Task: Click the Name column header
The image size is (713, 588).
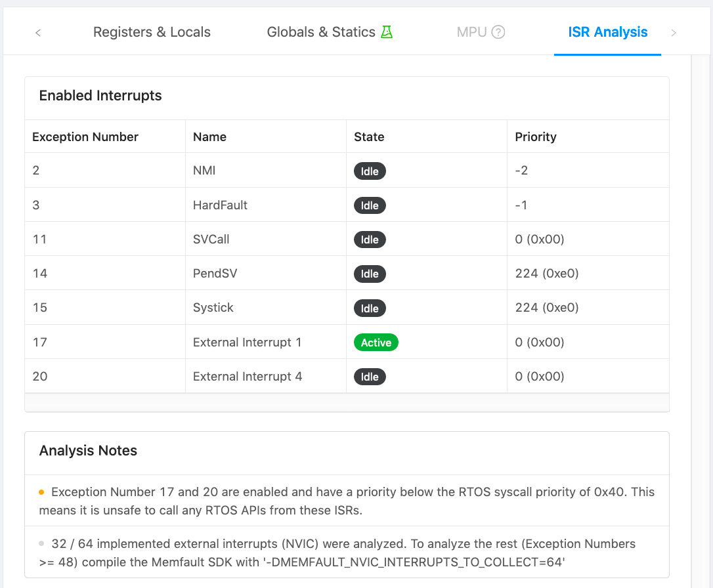Action: tap(209, 136)
